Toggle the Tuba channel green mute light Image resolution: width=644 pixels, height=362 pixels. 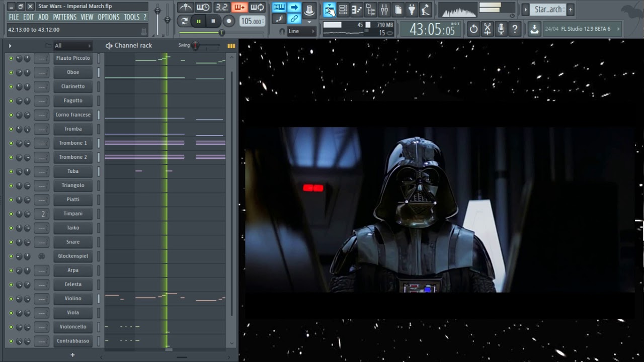point(11,171)
